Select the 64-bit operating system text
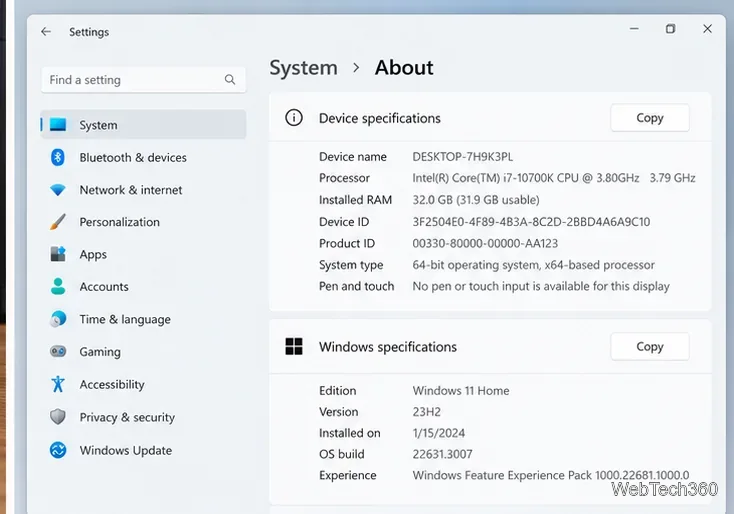Image resolution: width=734 pixels, height=514 pixels. click(x=533, y=265)
